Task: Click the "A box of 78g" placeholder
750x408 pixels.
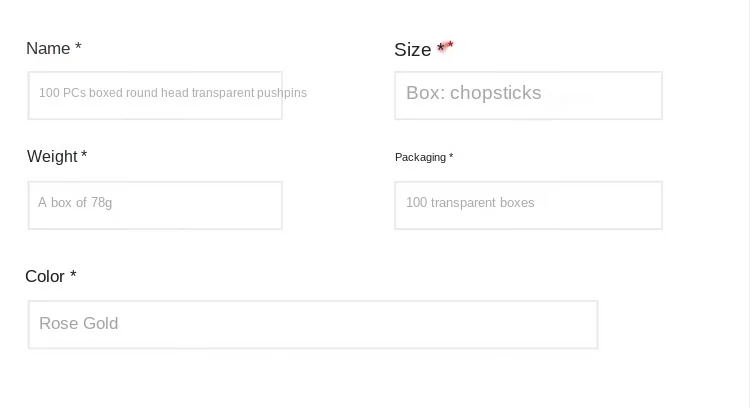Action: click(75, 203)
